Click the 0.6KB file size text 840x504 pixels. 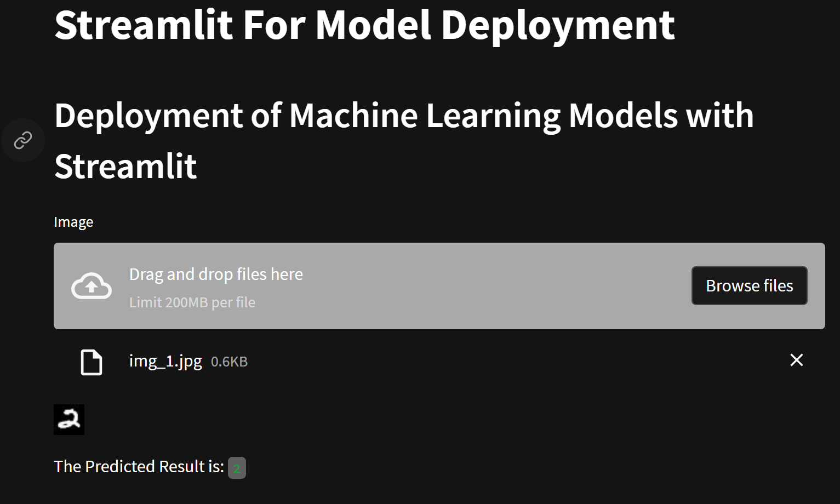point(229,362)
